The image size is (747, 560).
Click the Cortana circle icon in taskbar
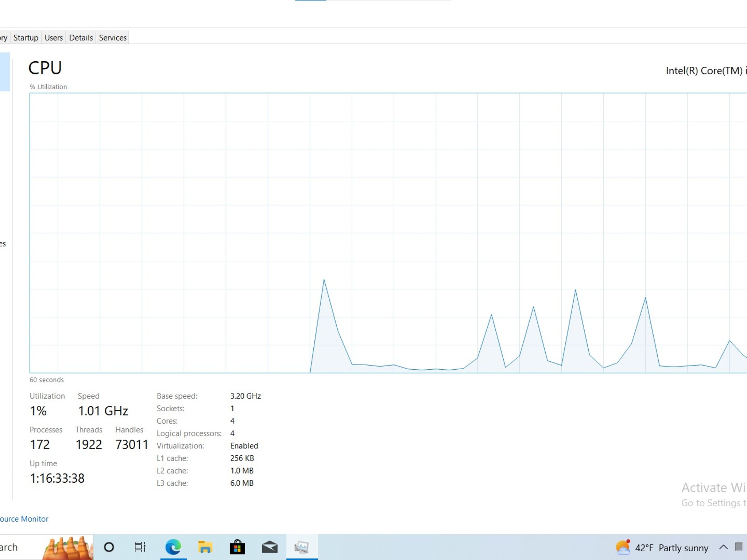click(x=109, y=547)
